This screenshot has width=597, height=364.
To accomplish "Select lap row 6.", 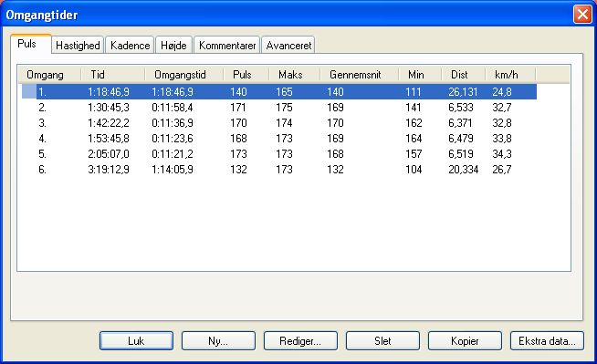I will pos(279,170).
